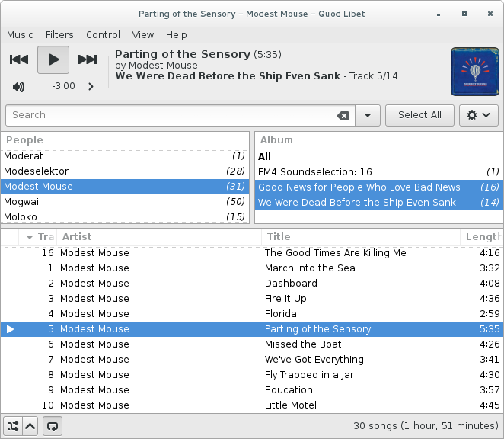The width and height of the screenshot is (504, 439).
Task: Expand the seek bar arrow beside -3:00
Action: (x=91, y=87)
